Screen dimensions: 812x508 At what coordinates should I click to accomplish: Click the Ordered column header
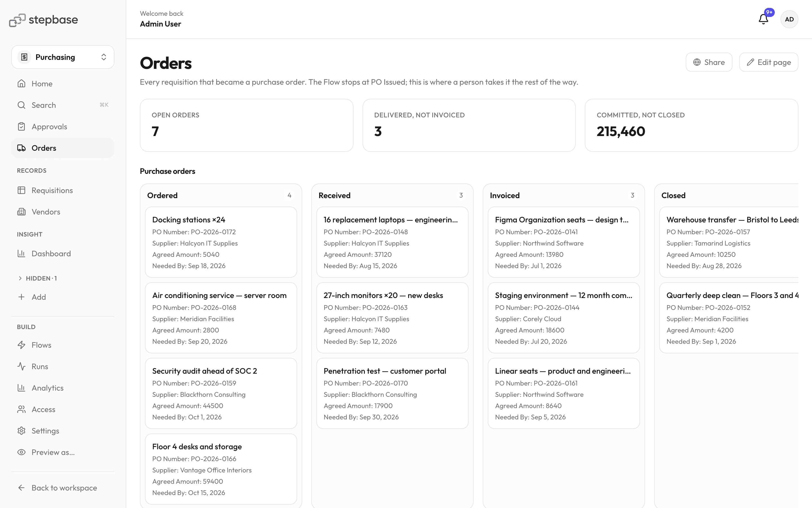tap(162, 195)
